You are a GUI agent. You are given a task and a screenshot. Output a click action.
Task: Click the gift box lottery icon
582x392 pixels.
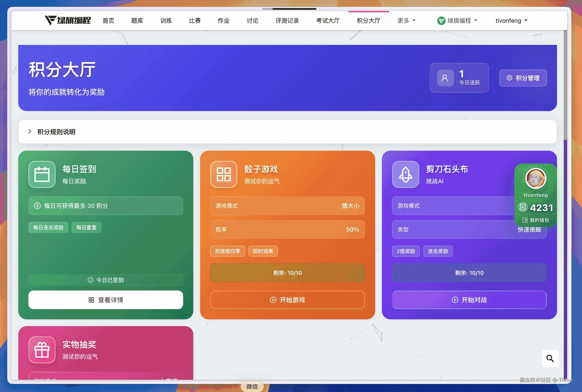pos(42,350)
